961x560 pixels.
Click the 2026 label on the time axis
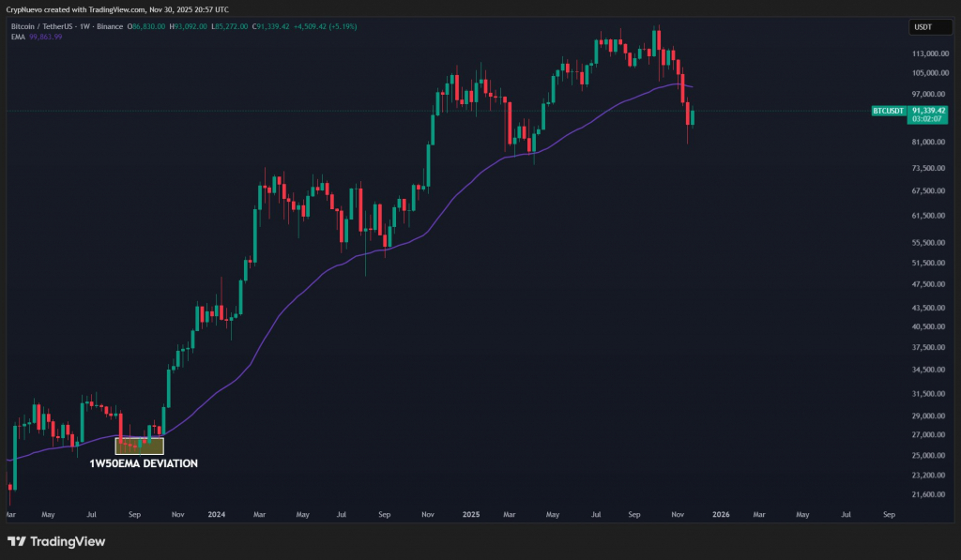click(721, 514)
